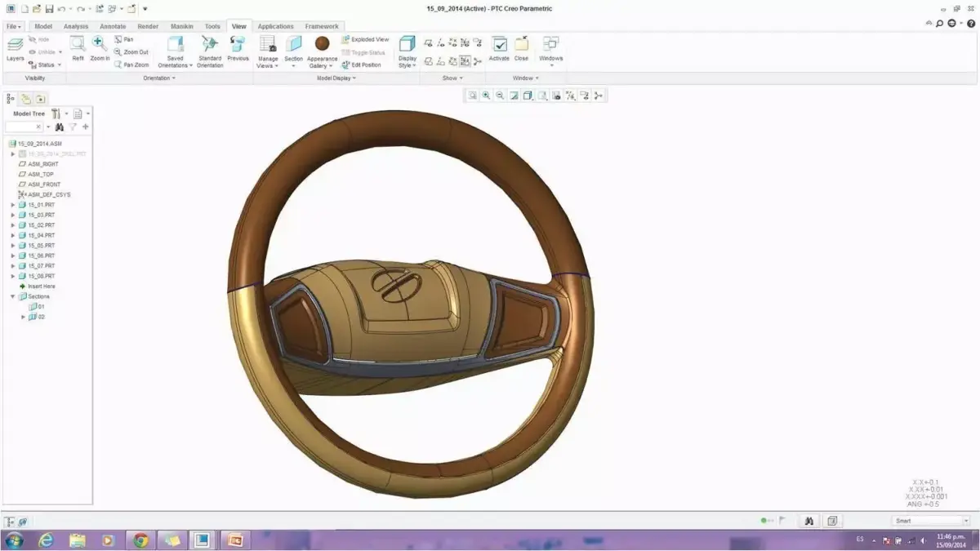Click zoom in on the graphics toolbar
This screenshot has width=980, height=551.
click(486, 96)
